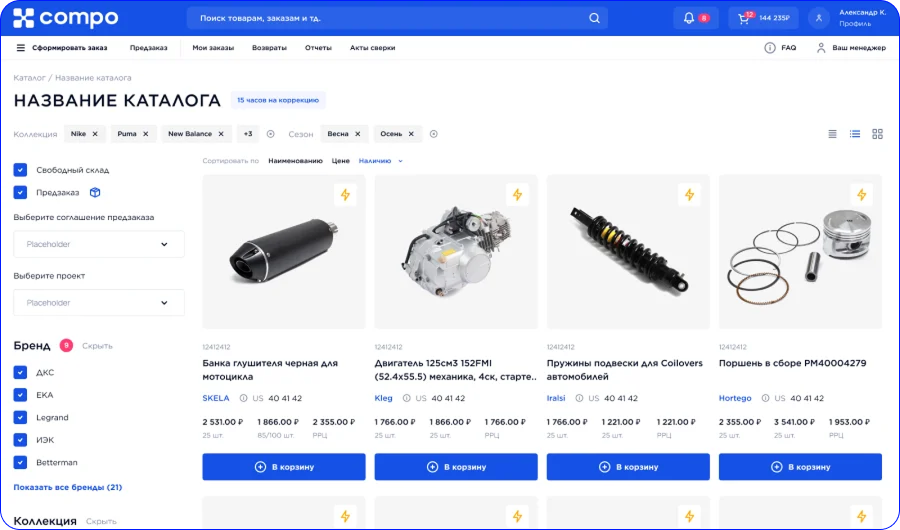The image size is (900, 530).
Task: Show all brands link (21)
Action: (68, 487)
